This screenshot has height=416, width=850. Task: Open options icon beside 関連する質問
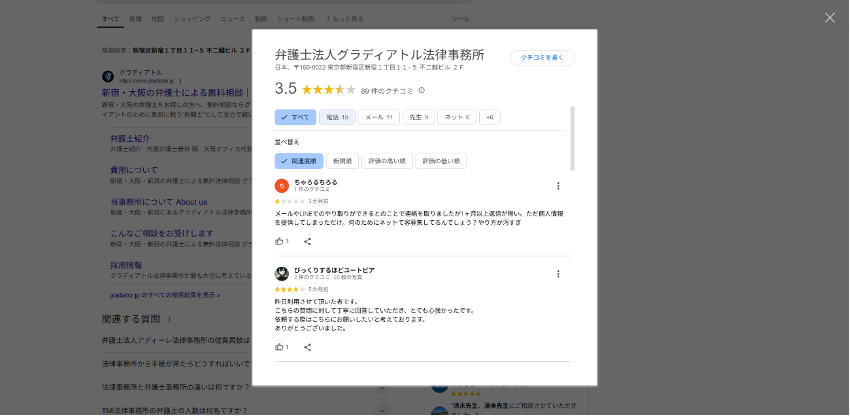click(169, 319)
